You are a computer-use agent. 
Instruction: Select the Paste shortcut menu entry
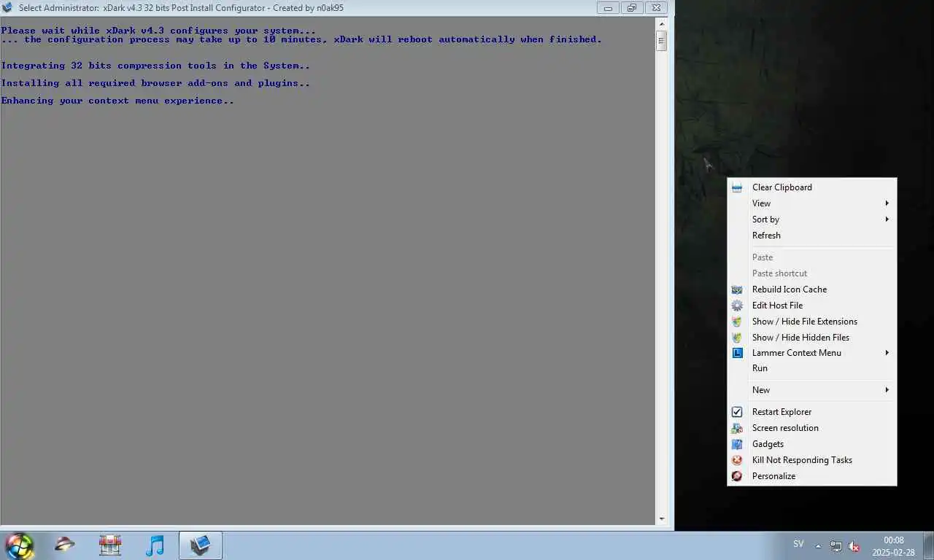point(812,273)
